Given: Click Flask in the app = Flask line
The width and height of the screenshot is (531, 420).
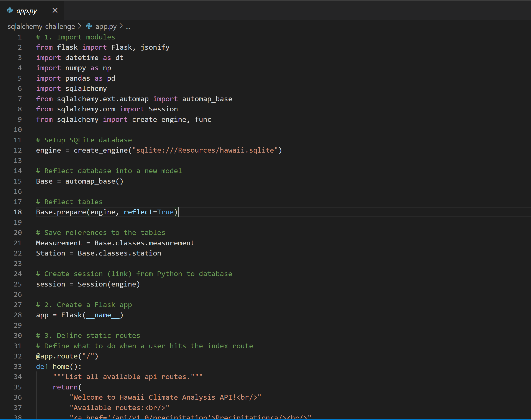Looking at the screenshot, I should (71, 315).
